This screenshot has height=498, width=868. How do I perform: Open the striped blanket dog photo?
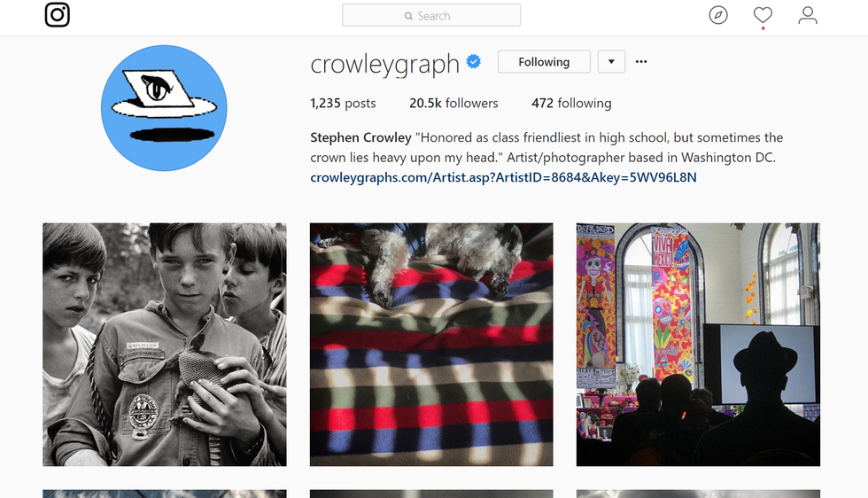[431, 345]
